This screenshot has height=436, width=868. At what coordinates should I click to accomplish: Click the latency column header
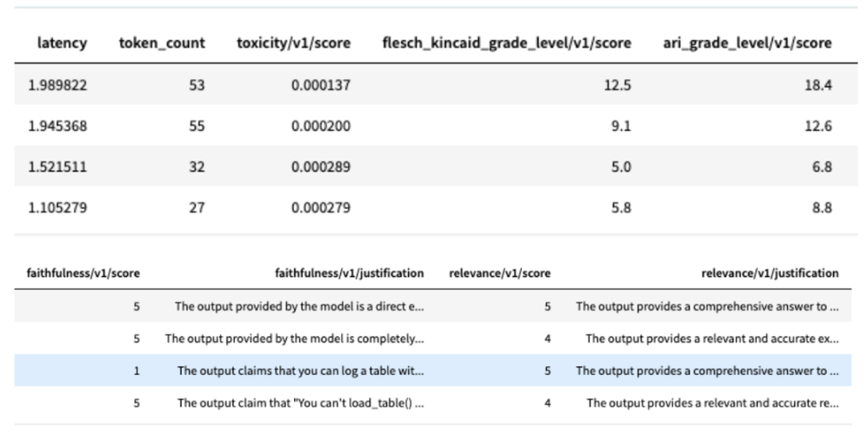pyautogui.click(x=62, y=43)
